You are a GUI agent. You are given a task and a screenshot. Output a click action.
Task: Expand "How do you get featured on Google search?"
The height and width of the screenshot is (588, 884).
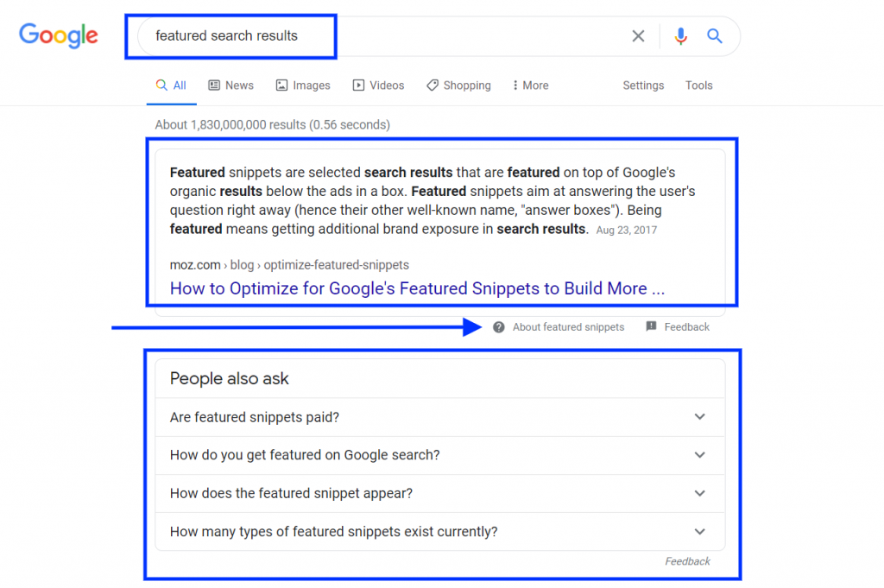click(439, 455)
